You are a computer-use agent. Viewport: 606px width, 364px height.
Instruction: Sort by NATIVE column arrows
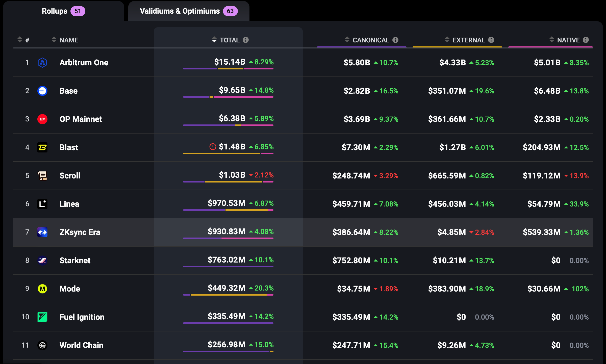pos(552,40)
